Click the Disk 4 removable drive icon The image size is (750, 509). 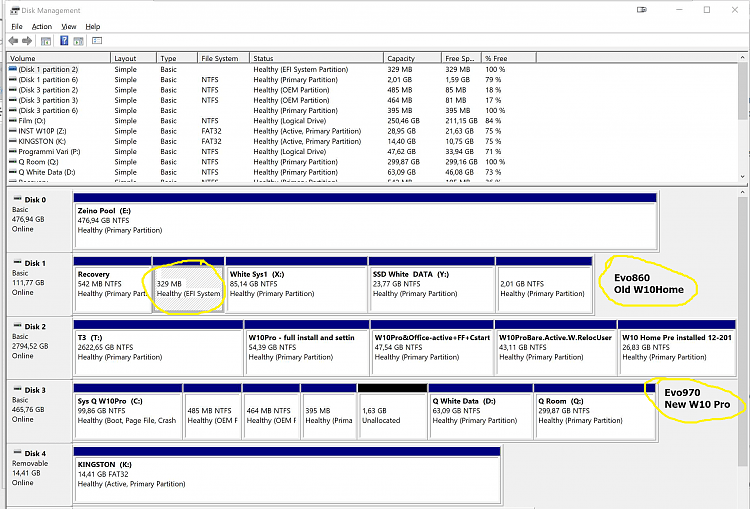tap(18, 453)
